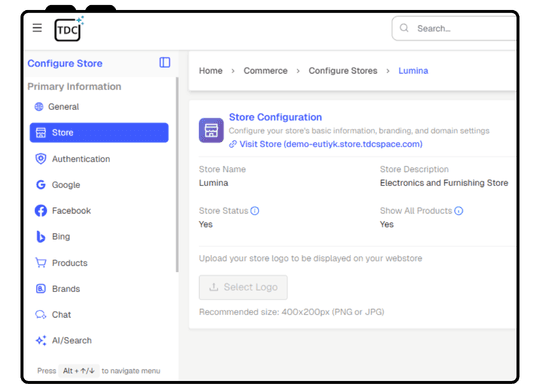540x384 pixels.
Task: Click Electronics and Furnishing Store description
Action: pyautogui.click(x=444, y=183)
